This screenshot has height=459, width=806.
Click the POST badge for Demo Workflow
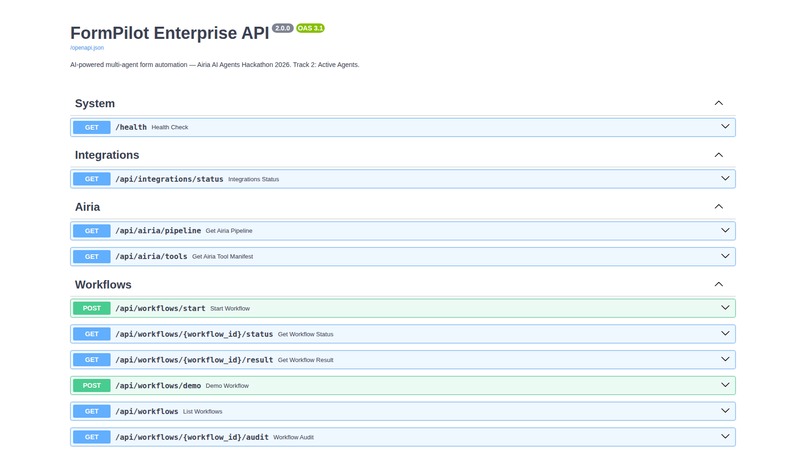point(91,385)
